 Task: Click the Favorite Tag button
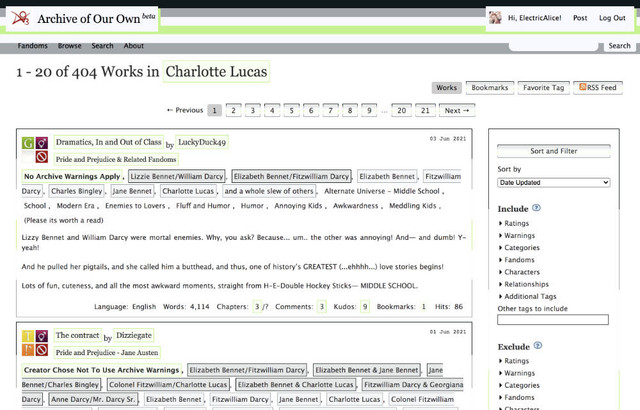point(543,88)
